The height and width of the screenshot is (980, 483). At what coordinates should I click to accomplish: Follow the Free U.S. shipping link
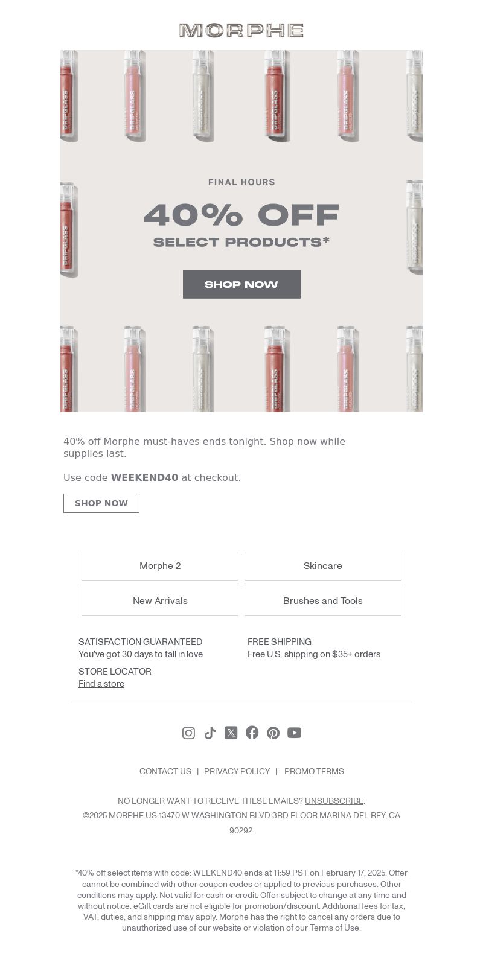(x=314, y=654)
